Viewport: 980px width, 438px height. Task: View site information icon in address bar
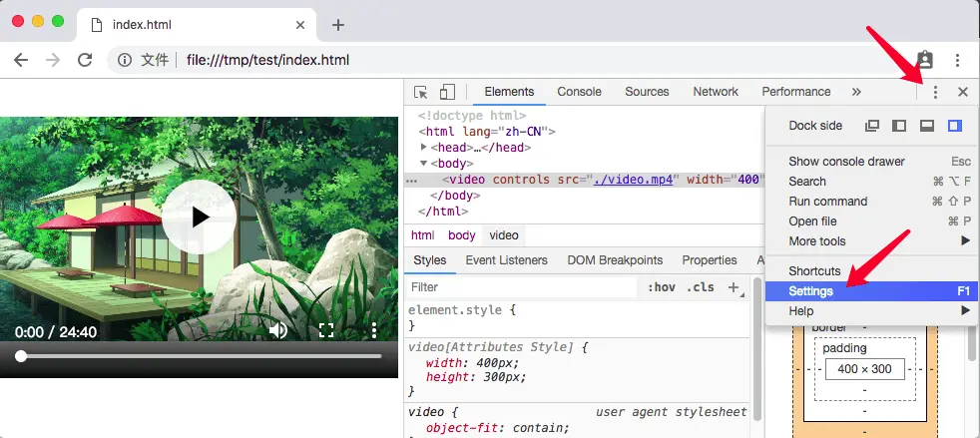coord(125,60)
